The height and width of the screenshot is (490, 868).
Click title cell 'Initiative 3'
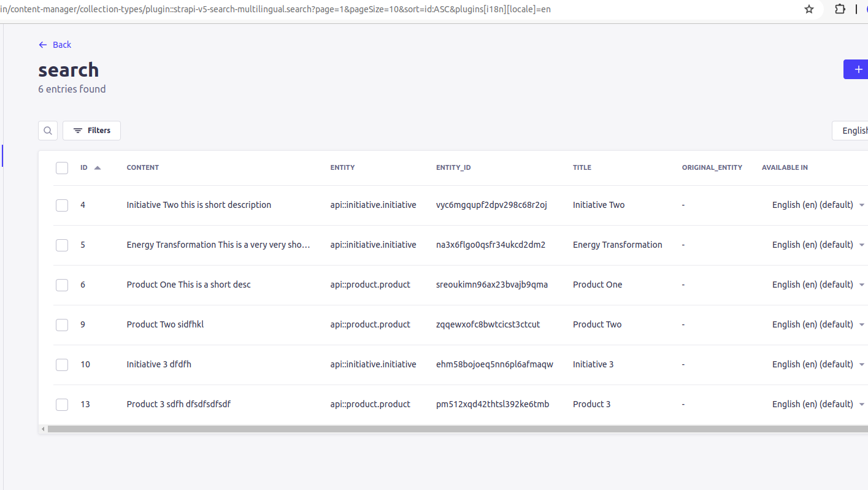click(x=593, y=364)
